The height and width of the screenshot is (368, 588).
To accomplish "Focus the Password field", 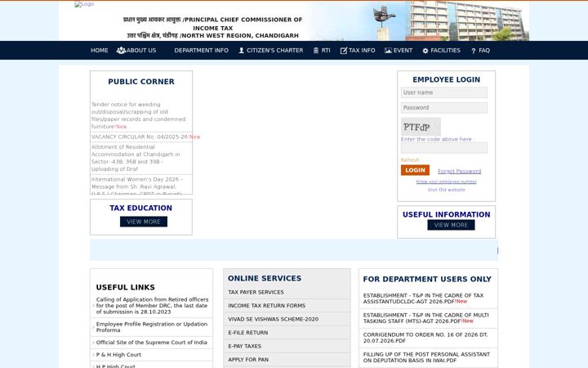I will pos(444,108).
